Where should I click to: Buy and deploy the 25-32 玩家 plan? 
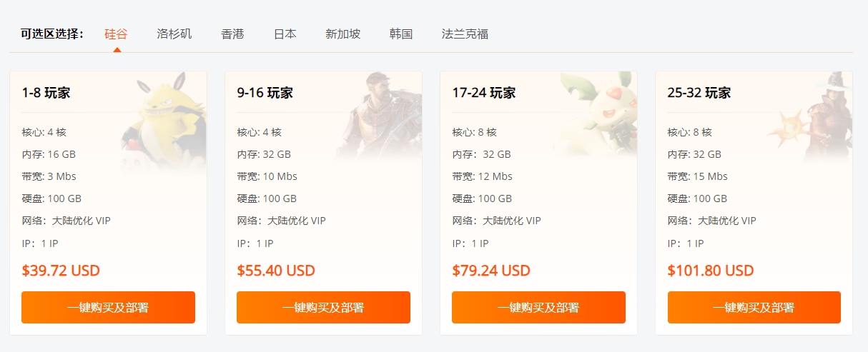tap(754, 307)
